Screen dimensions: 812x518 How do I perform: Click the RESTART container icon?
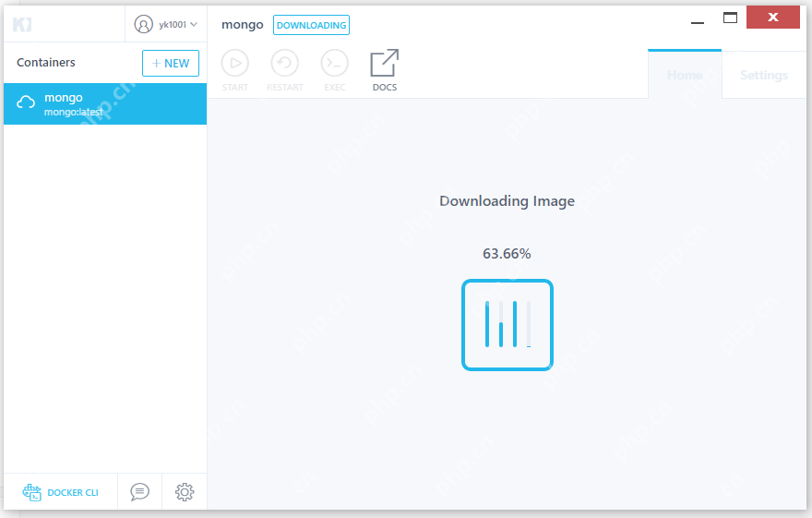[x=285, y=63]
